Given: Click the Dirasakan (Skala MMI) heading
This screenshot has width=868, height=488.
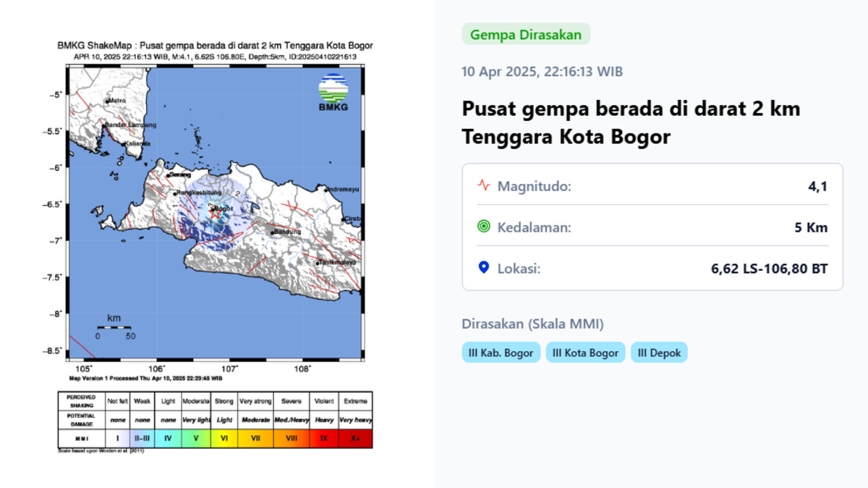Looking at the screenshot, I should (x=532, y=324).
